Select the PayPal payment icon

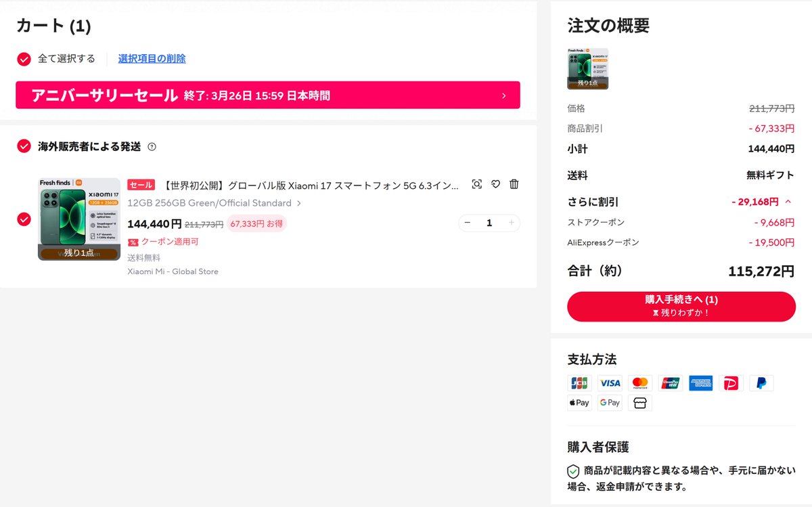pos(761,382)
